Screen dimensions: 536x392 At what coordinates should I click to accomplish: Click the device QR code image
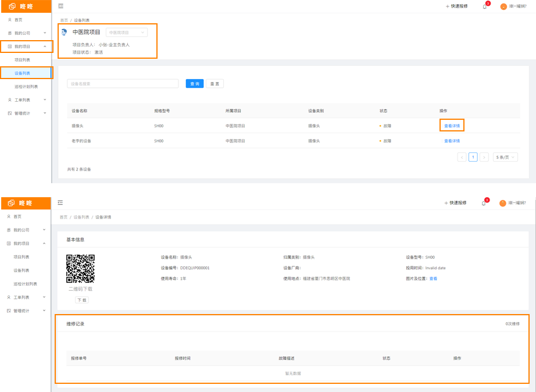point(80,269)
